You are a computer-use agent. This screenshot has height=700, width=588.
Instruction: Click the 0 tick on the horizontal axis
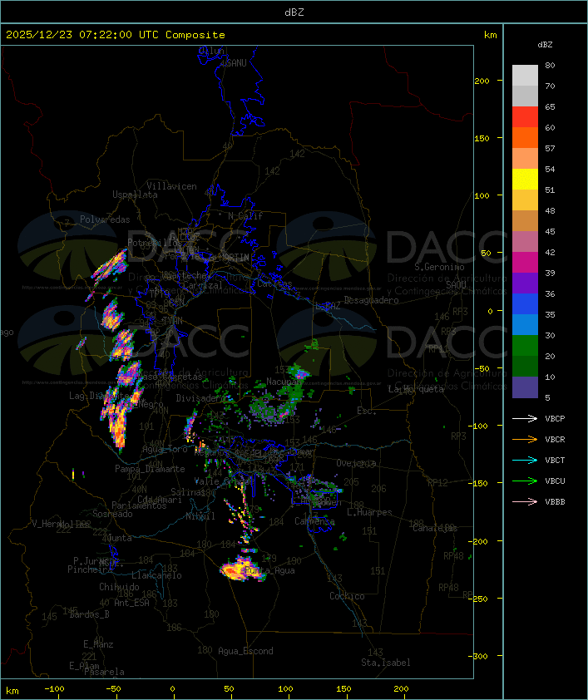click(173, 689)
